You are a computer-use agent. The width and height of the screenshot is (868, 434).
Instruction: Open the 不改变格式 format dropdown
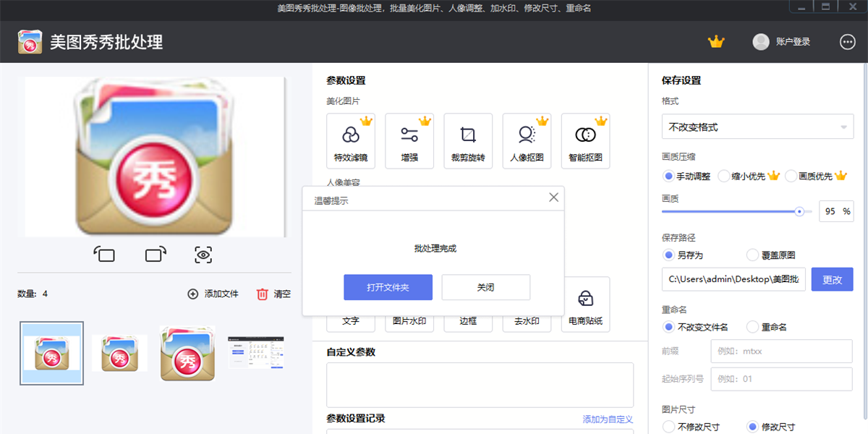click(x=757, y=127)
